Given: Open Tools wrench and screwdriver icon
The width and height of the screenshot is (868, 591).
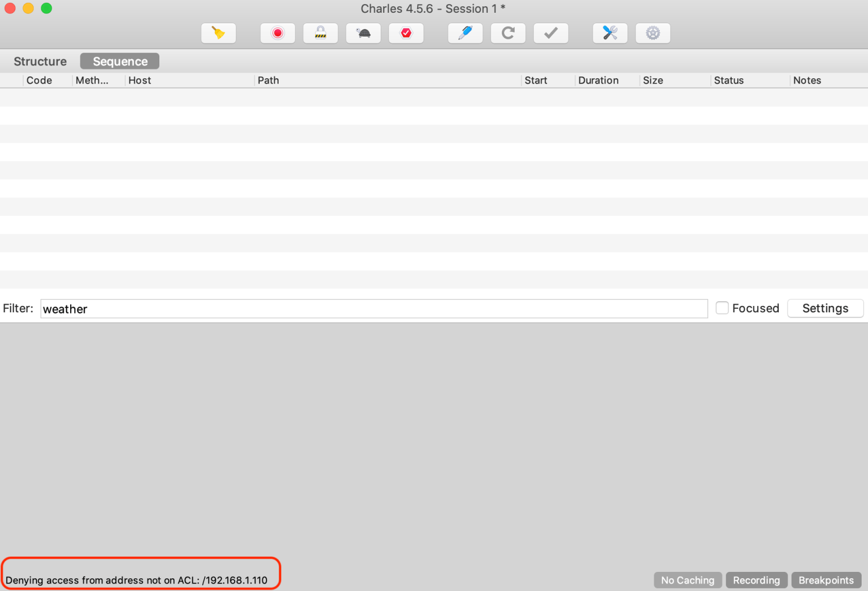Looking at the screenshot, I should [x=610, y=33].
